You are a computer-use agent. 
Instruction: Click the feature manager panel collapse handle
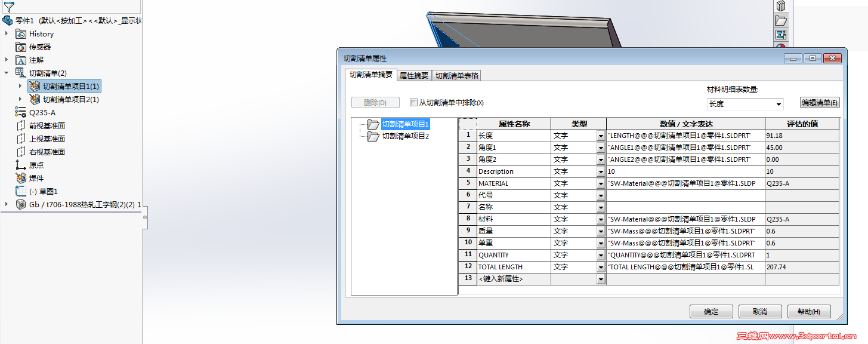[x=145, y=217]
